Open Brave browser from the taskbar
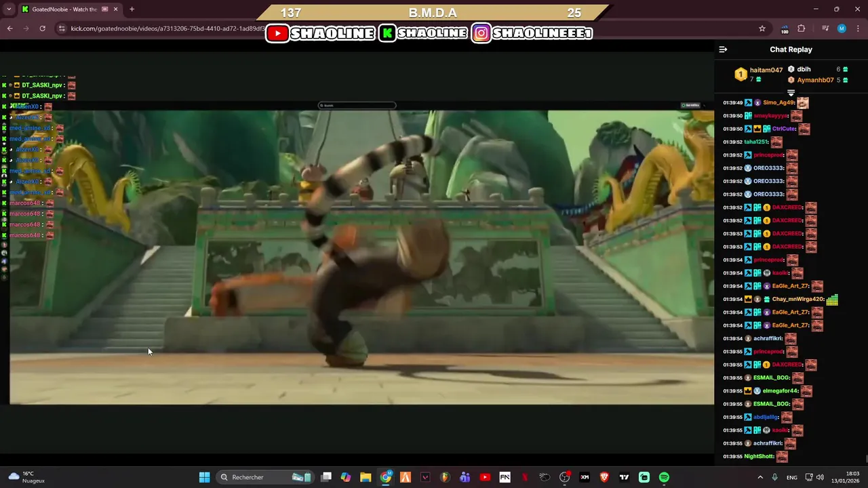This screenshot has width=868, height=488. pyautogui.click(x=604, y=477)
